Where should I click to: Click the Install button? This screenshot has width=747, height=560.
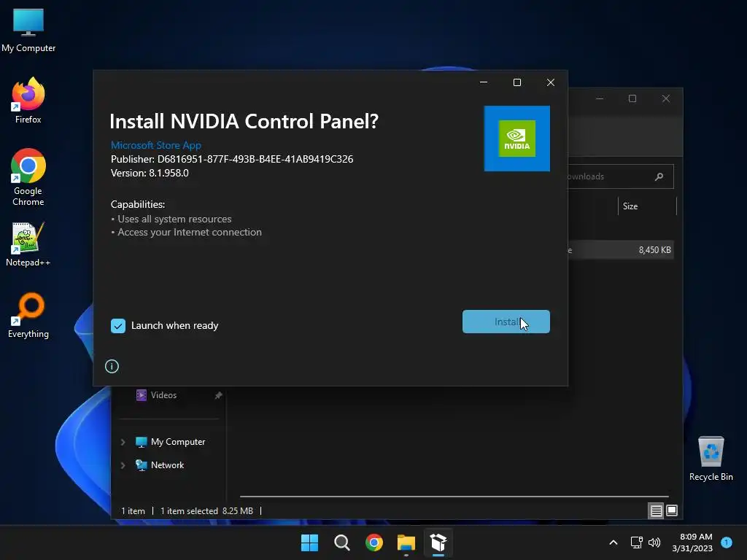tap(506, 322)
